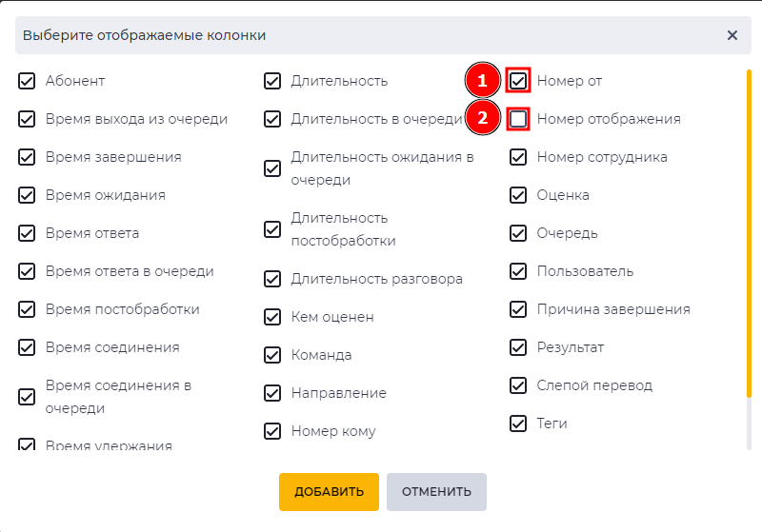Uncheck the Время соединения в очереди checkbox

[27, 397]
